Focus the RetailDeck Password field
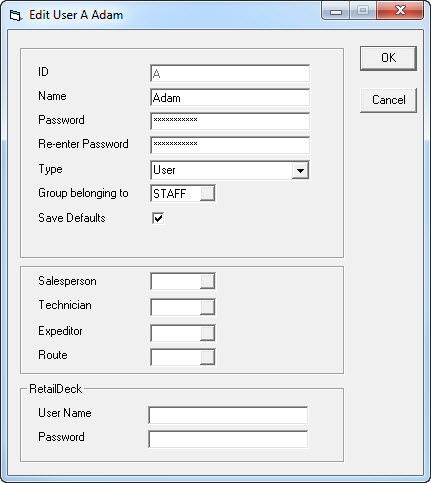Viewport: 431px width, 483px height. click(x=228, y=439)
